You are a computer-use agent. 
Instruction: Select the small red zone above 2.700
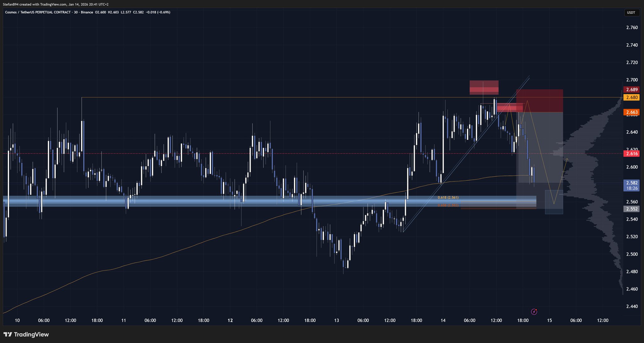(484, 87)
